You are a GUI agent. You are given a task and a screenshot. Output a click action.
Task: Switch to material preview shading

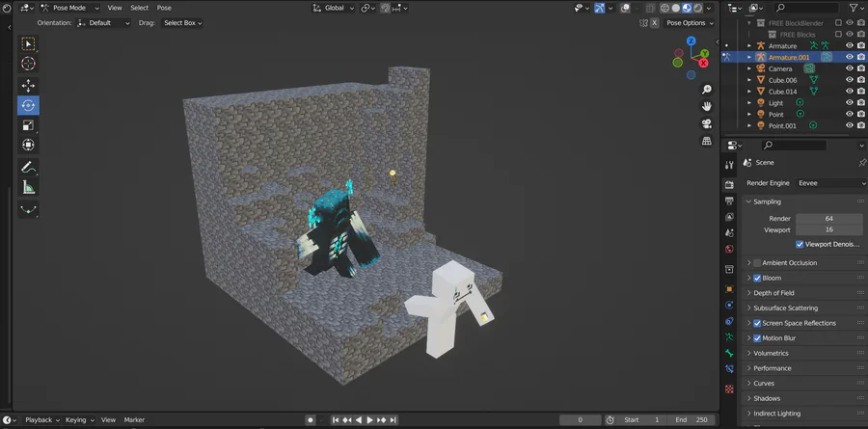click(x=687, y=8)
